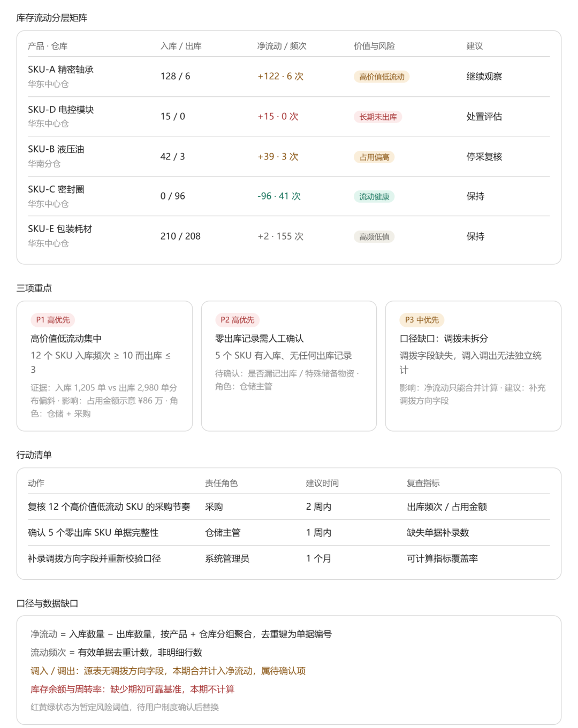Select the SKU-B 液压油 product name
578x728 pixels.
click(x=56, y=149)
